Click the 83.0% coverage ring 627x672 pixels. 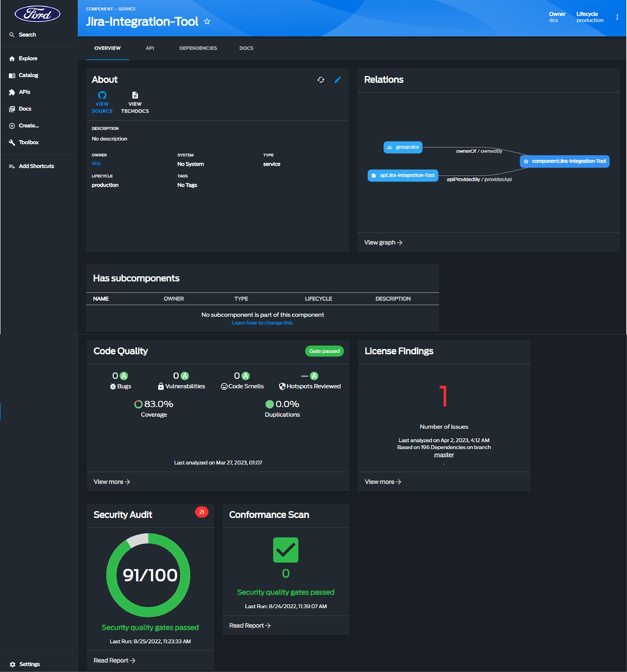coord(138,404)
